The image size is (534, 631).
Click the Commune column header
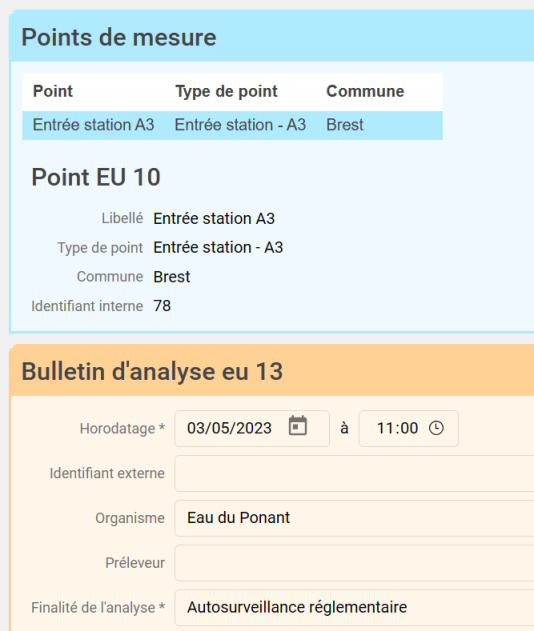click(x=365, y=91)
